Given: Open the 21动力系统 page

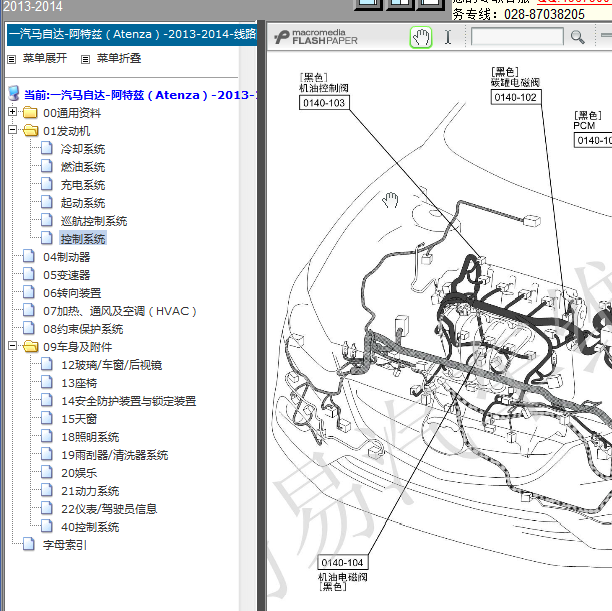Looking at the screenshot, I should (90, 490).
